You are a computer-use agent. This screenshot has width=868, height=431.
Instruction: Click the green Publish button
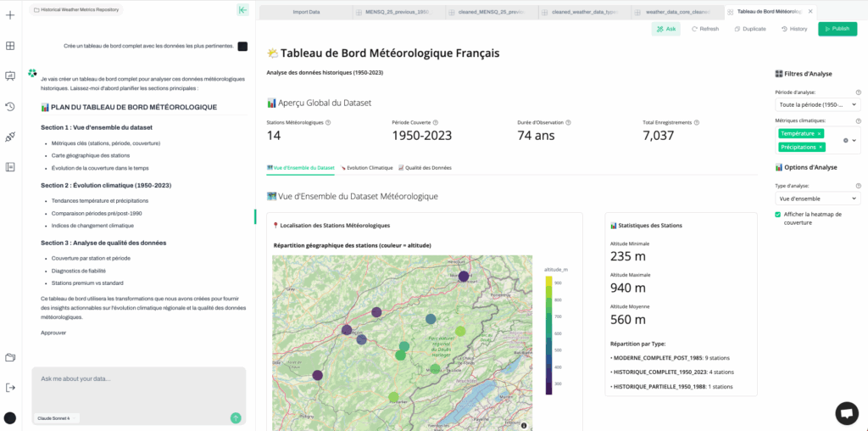pos(837,29)
